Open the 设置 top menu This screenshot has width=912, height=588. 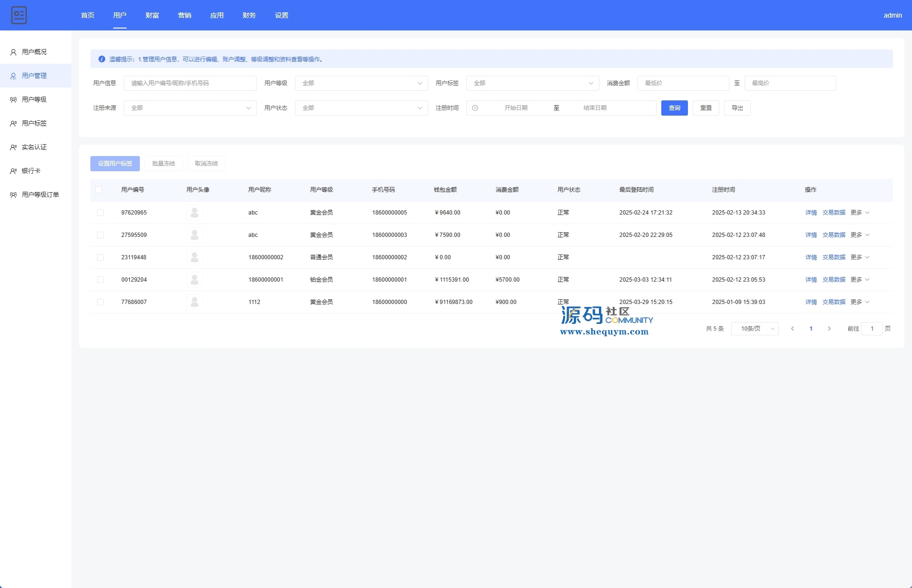pos(282,15)
